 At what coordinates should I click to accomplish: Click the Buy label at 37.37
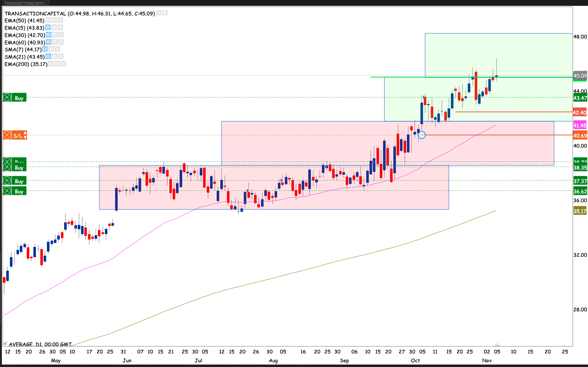[19, 181]
